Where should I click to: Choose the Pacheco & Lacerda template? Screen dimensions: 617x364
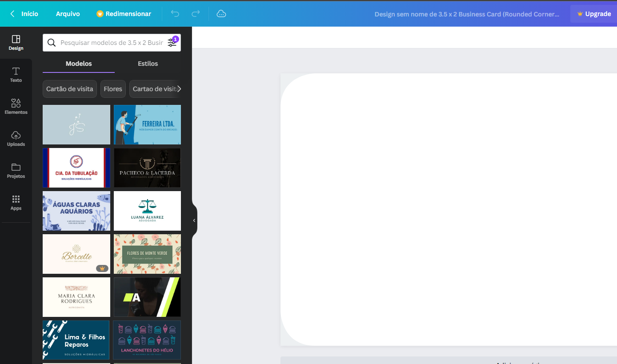click(x=147, y=168)
